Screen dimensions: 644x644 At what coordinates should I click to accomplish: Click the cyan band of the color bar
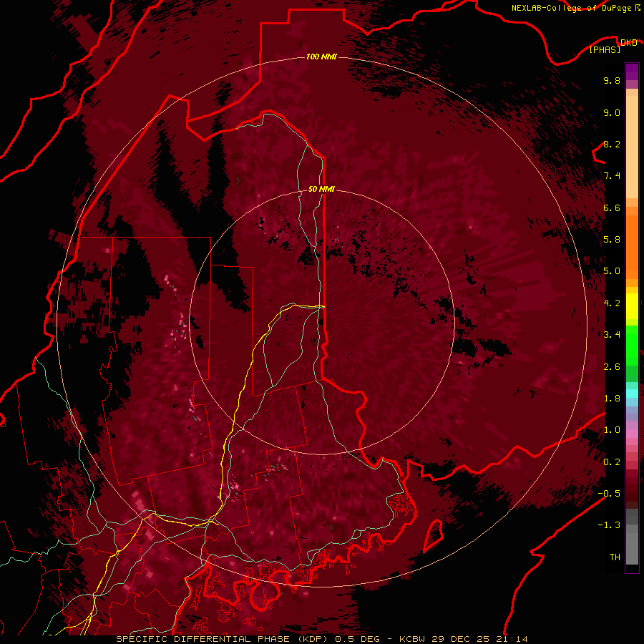(x=632, y=394)
